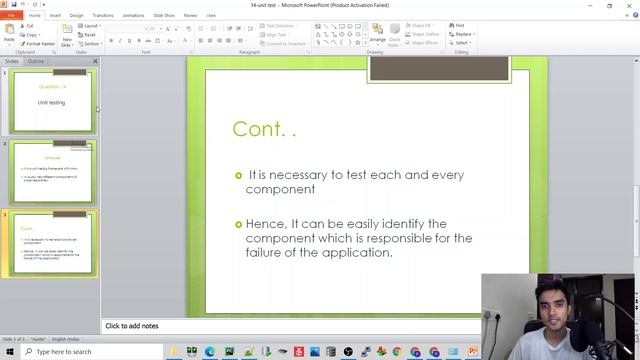The height and width of the screenshot is (360, 640).
Task: Switch to the Insert tab
Action: pos(55,16)
